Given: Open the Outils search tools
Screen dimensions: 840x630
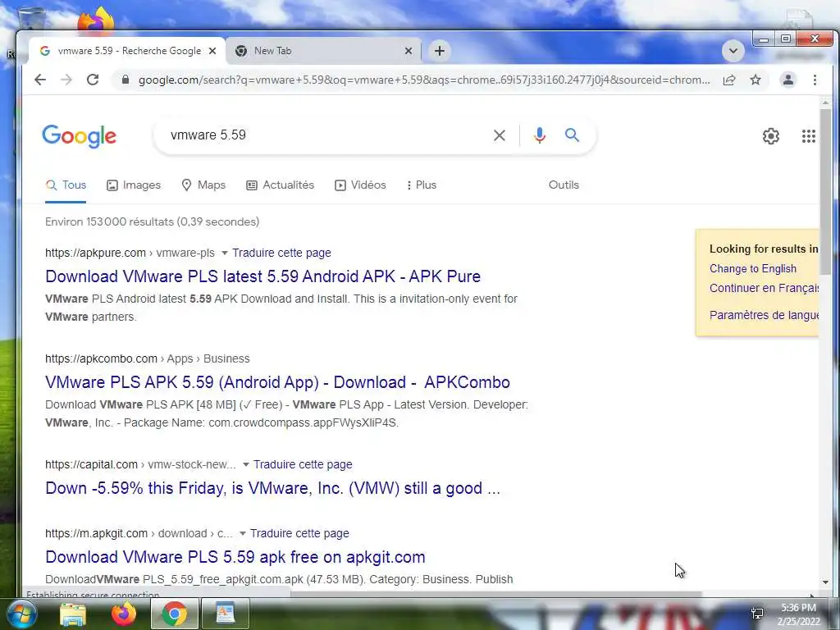Looking at the screenshot, I should [564, 185].
